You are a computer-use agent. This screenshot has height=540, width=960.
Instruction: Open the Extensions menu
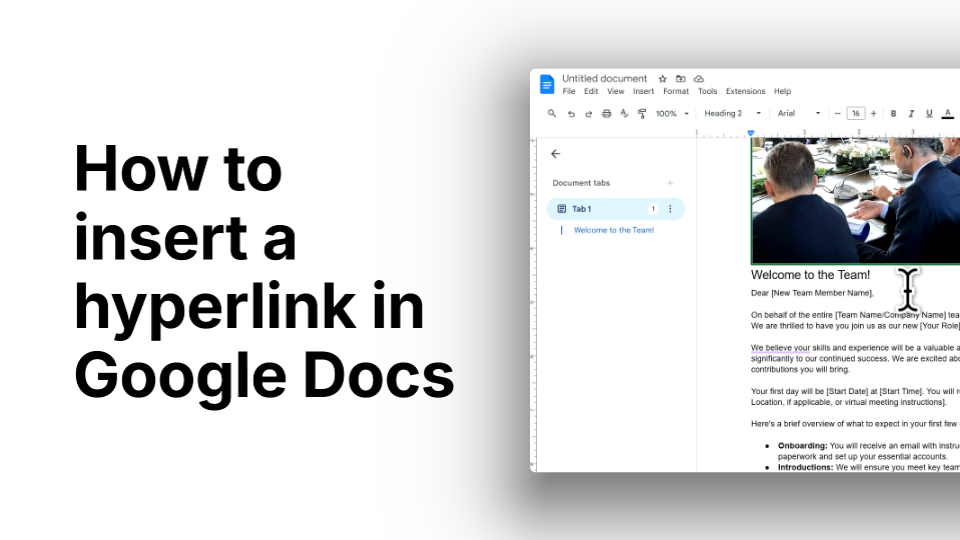point(745,91)
